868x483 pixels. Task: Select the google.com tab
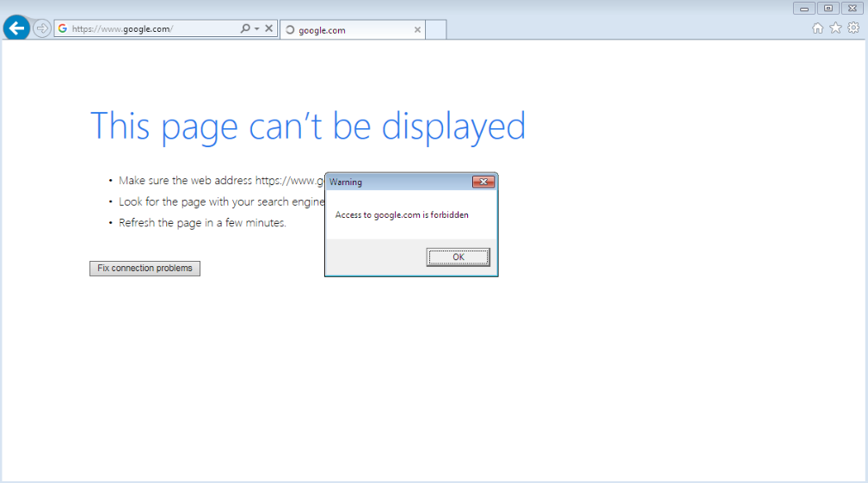(353, 30)
